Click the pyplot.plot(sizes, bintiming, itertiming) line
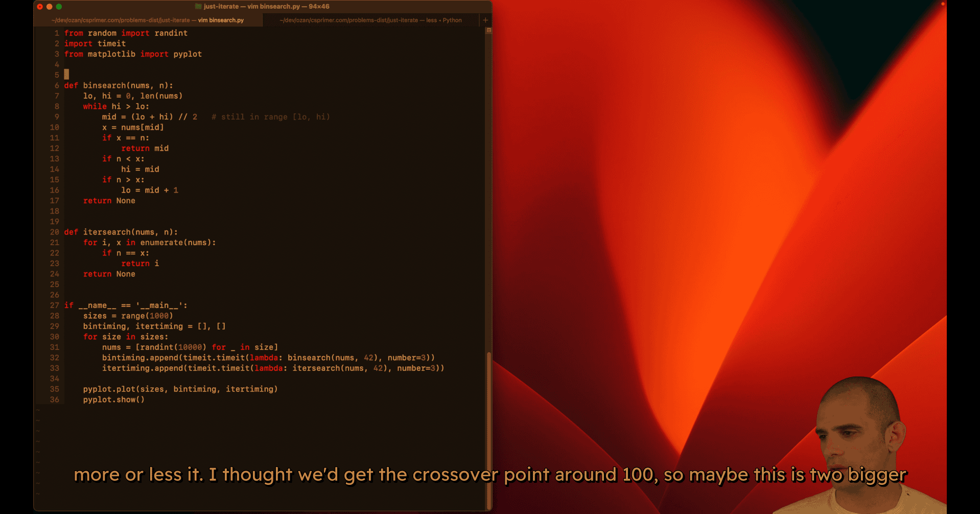Image resolution: width=980 pixels, height=514 pixels. coord(180,389)
